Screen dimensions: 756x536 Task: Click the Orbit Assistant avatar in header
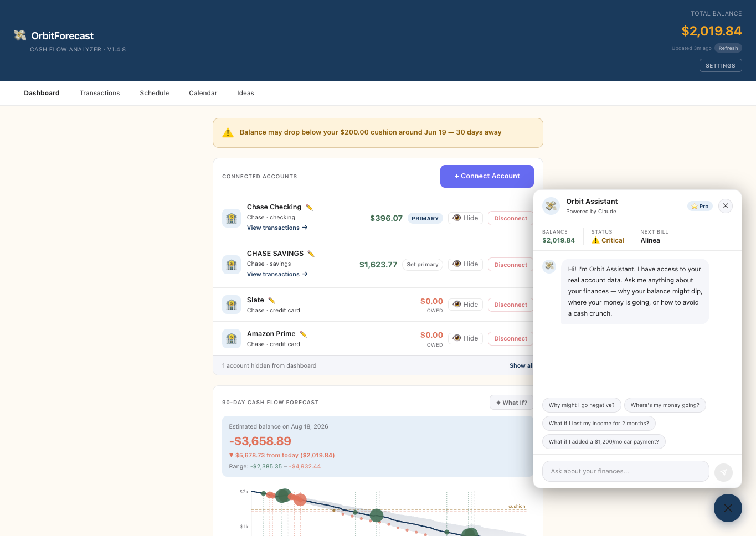point(551,206)
